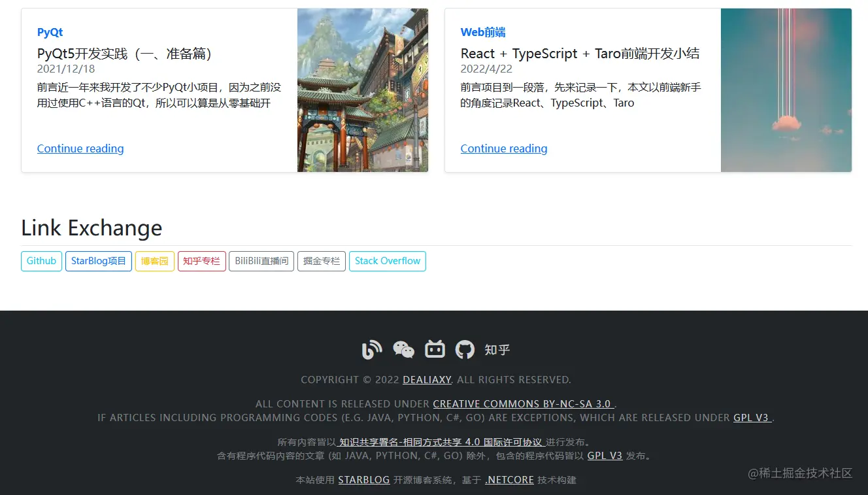This screenshot has width=868, height=495.
Task: Select the Web前端 category label
Action: pos(483,32)
